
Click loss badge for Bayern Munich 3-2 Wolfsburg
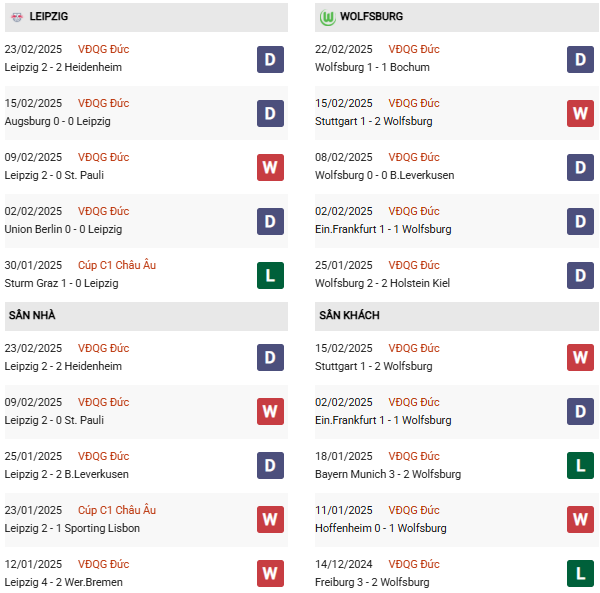(580, 466)
